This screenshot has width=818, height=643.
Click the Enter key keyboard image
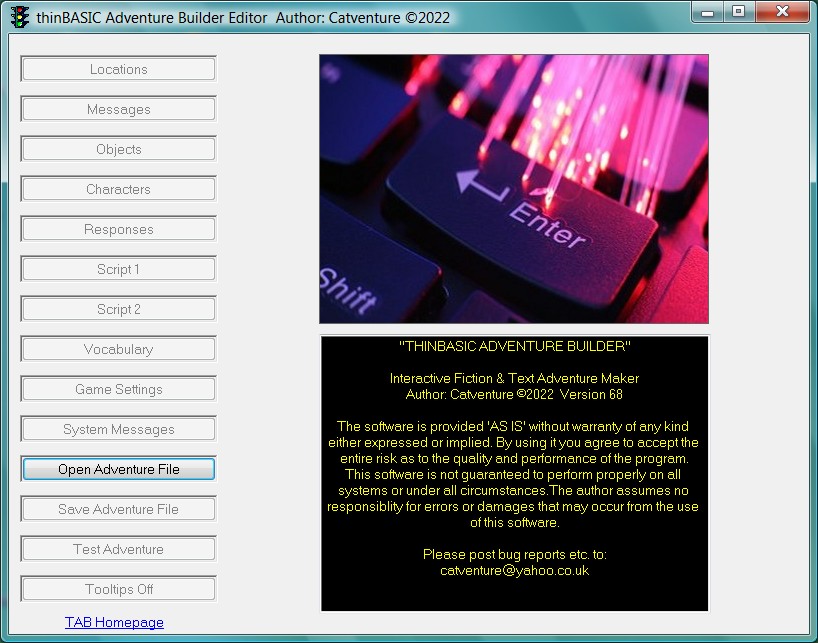(514, 189)
